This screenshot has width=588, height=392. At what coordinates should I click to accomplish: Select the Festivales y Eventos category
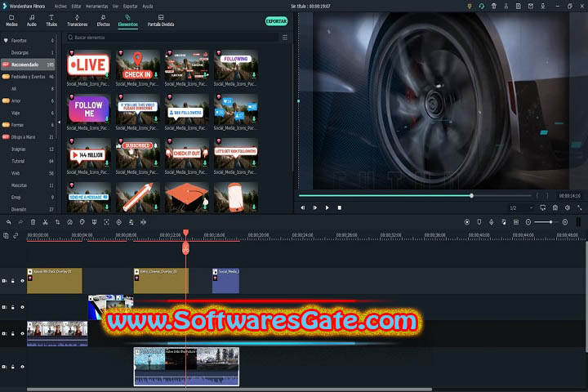(28, 77)
